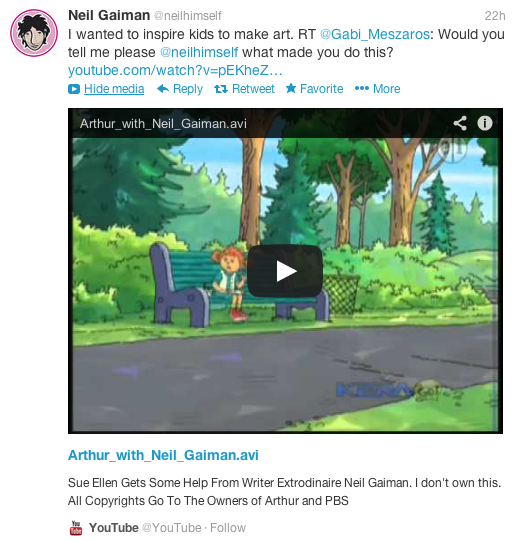This screenshot has width=515, height=542.
Task: Open the @Gabi_Meszaros mention
Action: point(375,34)
